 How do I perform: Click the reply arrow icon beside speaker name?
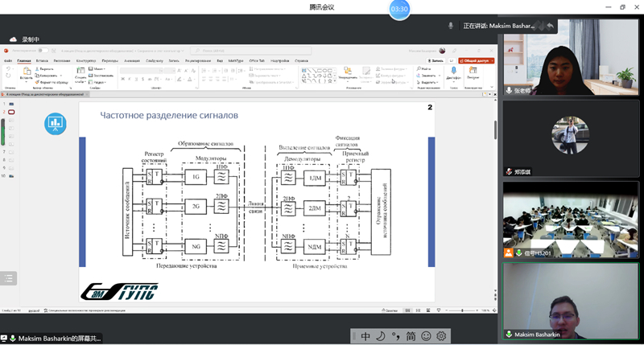pyautogui.click(x=551, y=26)
